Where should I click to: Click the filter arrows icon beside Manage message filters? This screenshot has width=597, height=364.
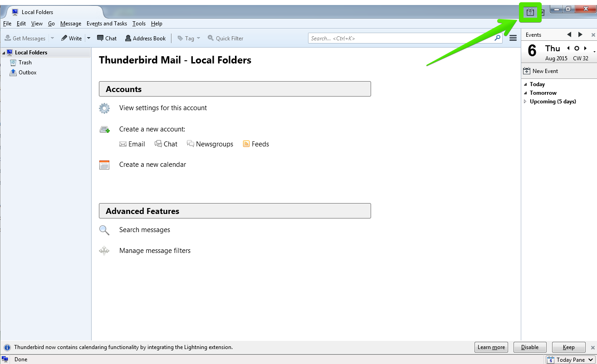104,251
